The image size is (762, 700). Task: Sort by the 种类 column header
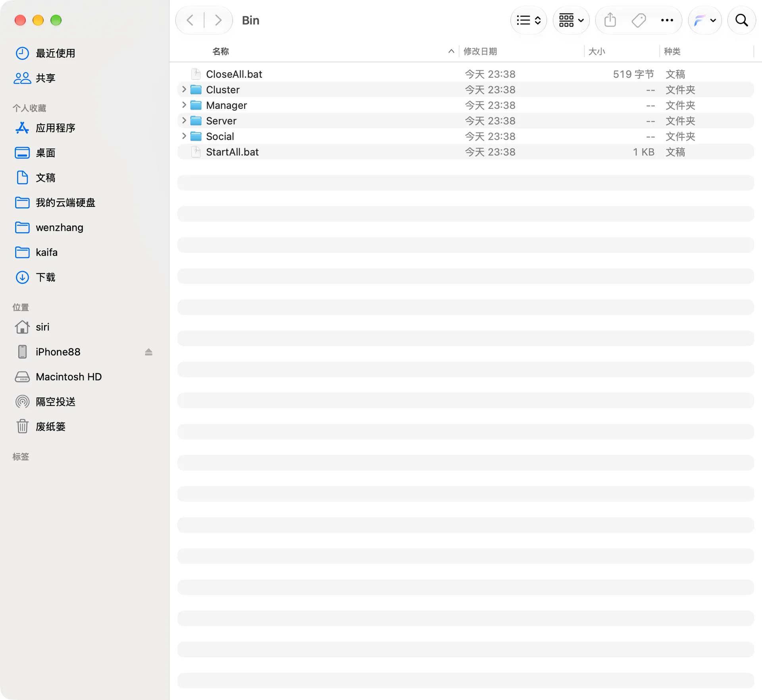[672, 51]
